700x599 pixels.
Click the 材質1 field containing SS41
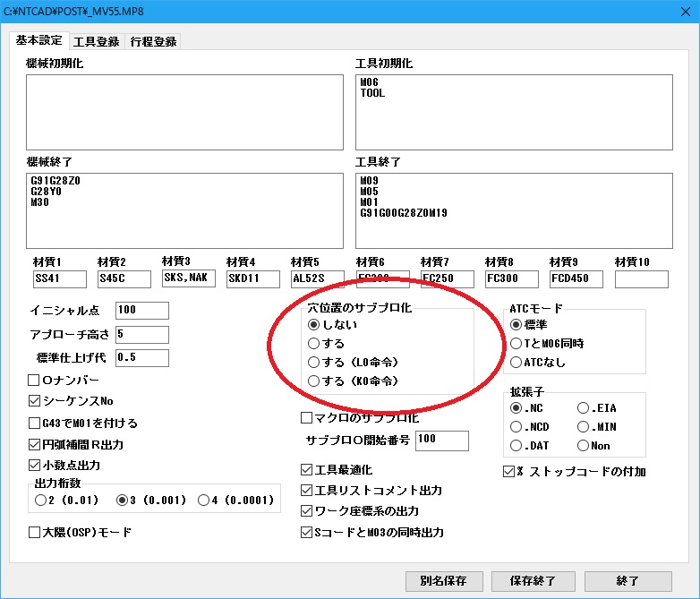(60, 278)
